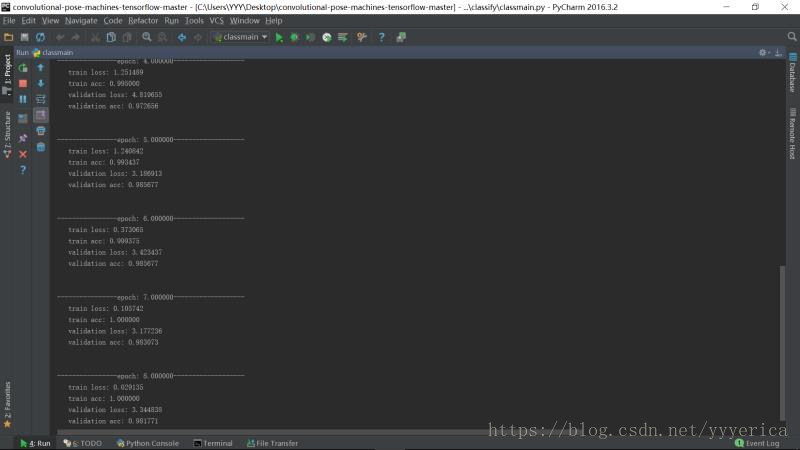Open the Navigate menu
The image size is (800, 450).
81,21
